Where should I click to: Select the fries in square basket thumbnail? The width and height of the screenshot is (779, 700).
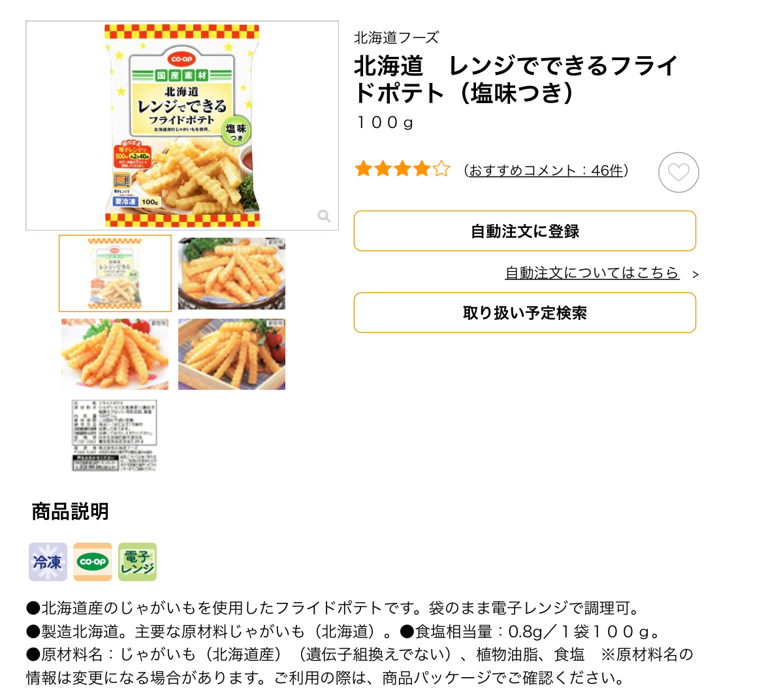232,355
